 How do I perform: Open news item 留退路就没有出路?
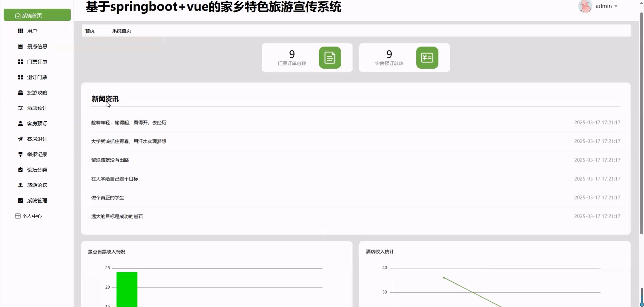(110, 160)
